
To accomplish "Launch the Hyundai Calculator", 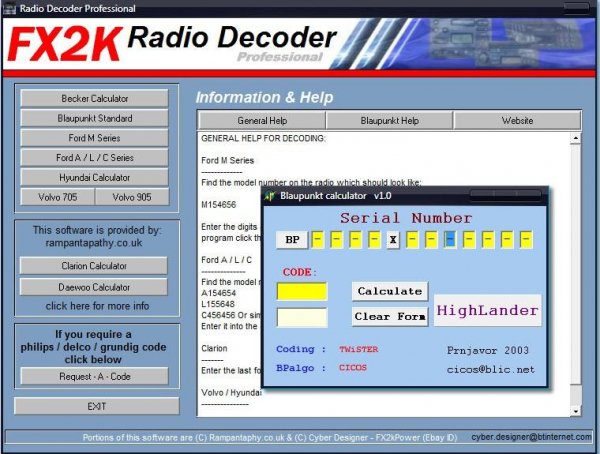I will [95, 178].
